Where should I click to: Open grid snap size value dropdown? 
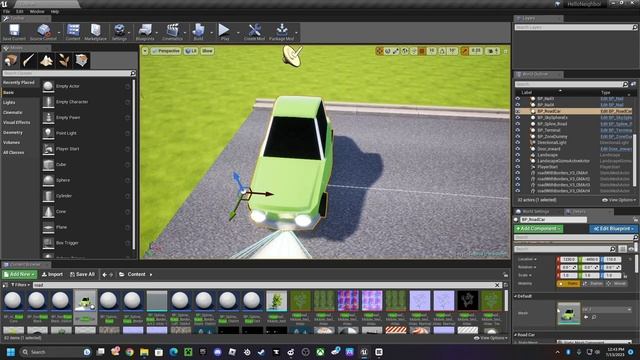pos(432,51)
